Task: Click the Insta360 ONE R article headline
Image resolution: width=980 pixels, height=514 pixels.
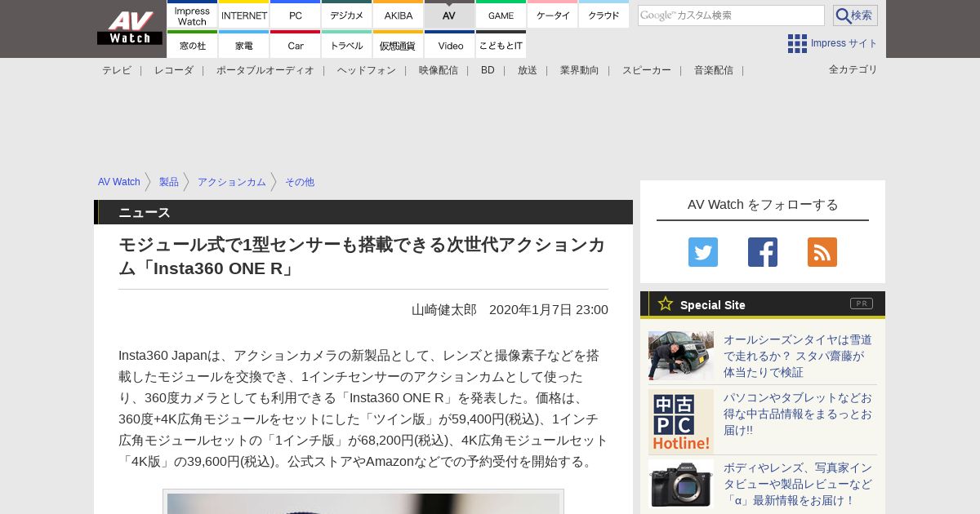Action: (363, 256)
